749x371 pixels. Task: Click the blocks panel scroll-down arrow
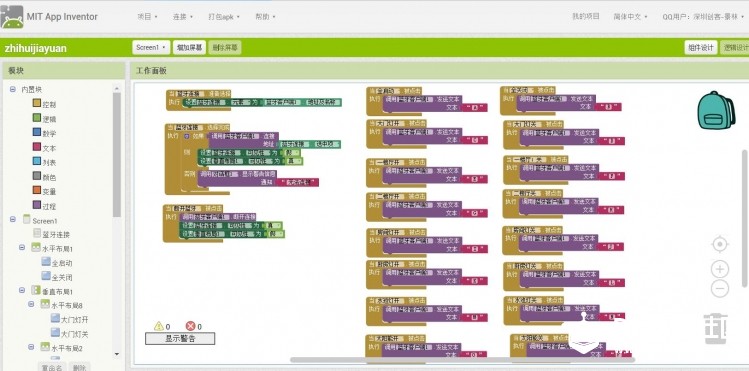(x=117, y=354)
